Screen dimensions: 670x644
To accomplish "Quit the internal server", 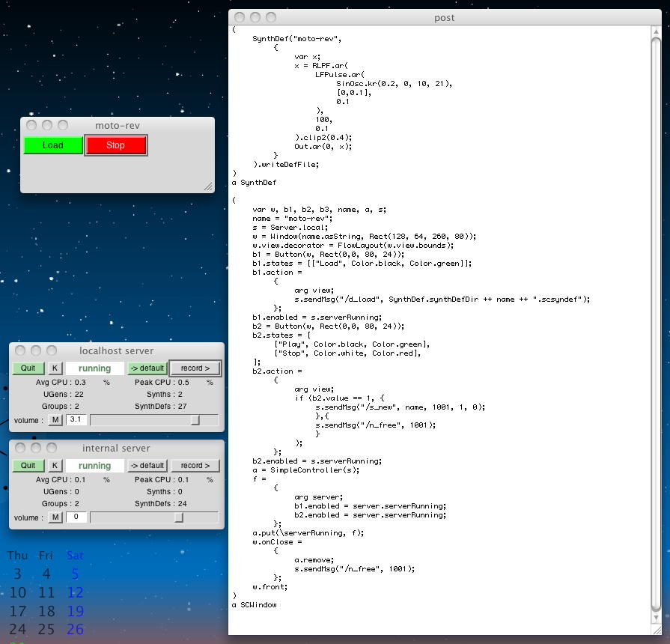I will (28, 466).
